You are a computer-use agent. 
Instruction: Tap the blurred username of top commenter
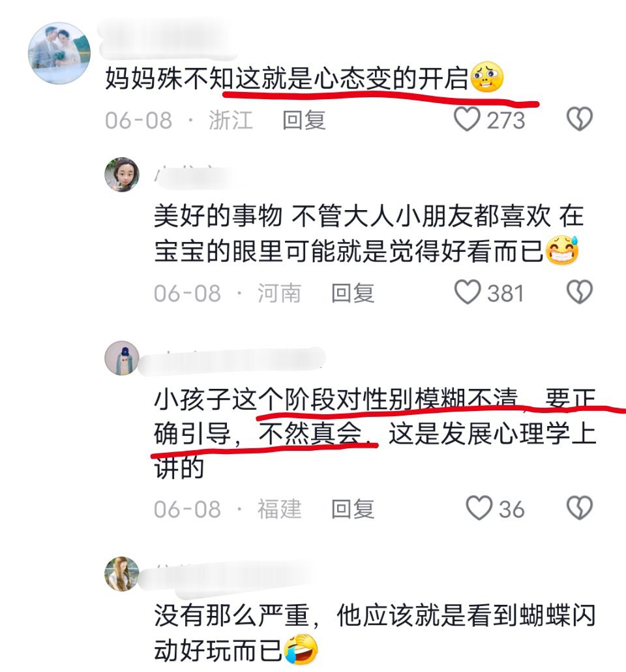tap(167, 38)
